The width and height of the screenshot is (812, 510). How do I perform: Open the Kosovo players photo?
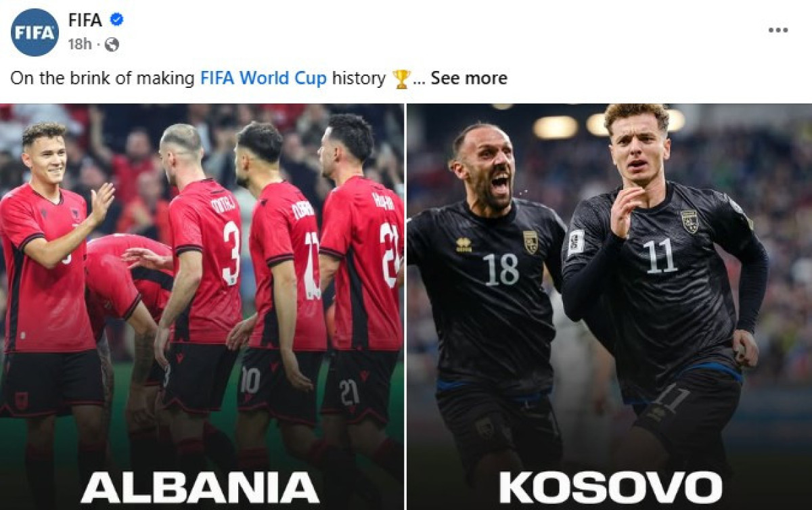610,306
